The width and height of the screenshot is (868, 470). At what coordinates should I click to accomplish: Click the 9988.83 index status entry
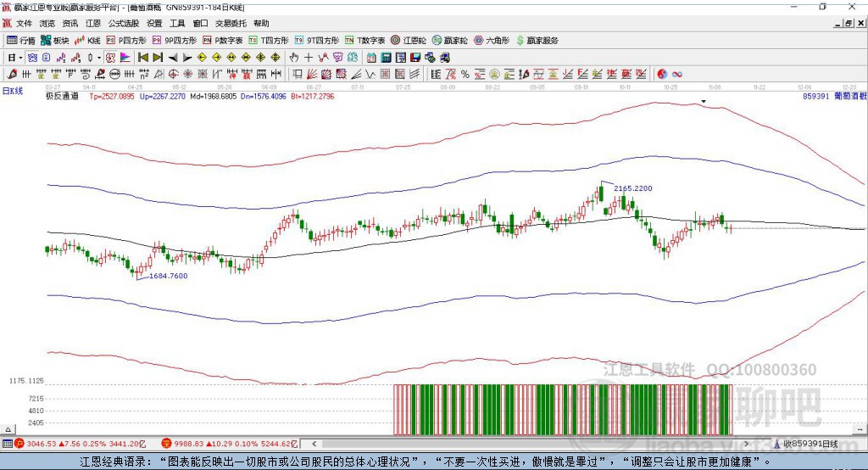(230, 444)
